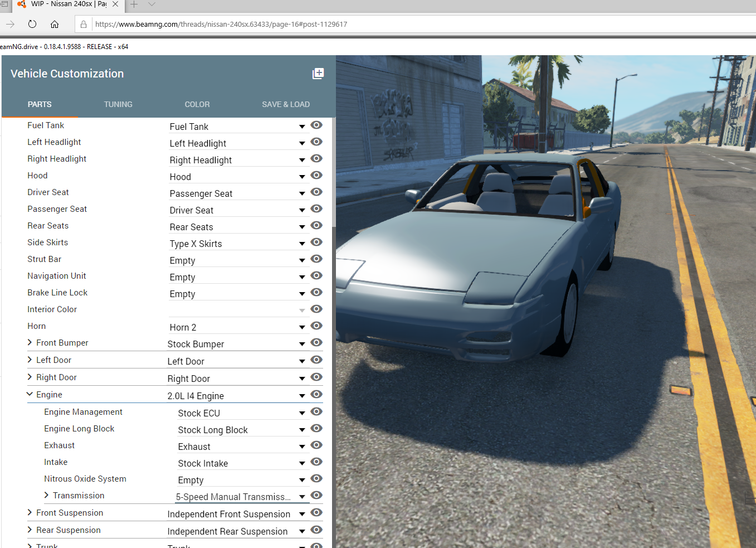Toggle Strut Bar visibility eye

click(316, 259)
